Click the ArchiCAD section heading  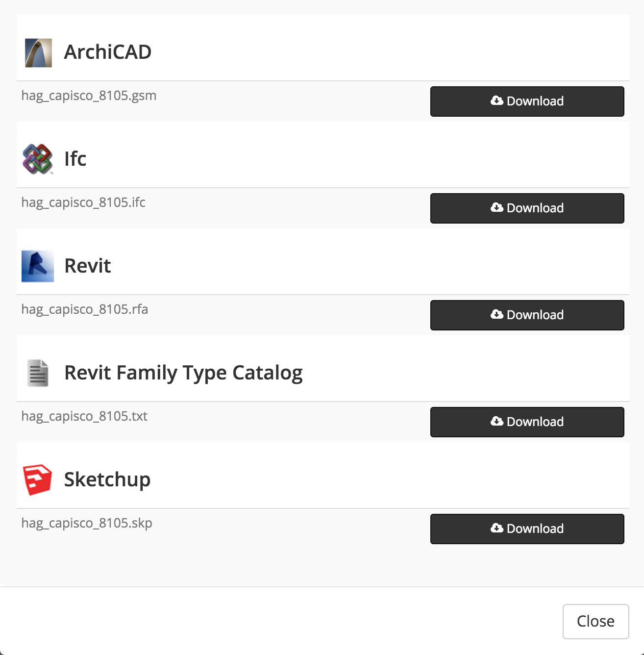tap(108, 52)
